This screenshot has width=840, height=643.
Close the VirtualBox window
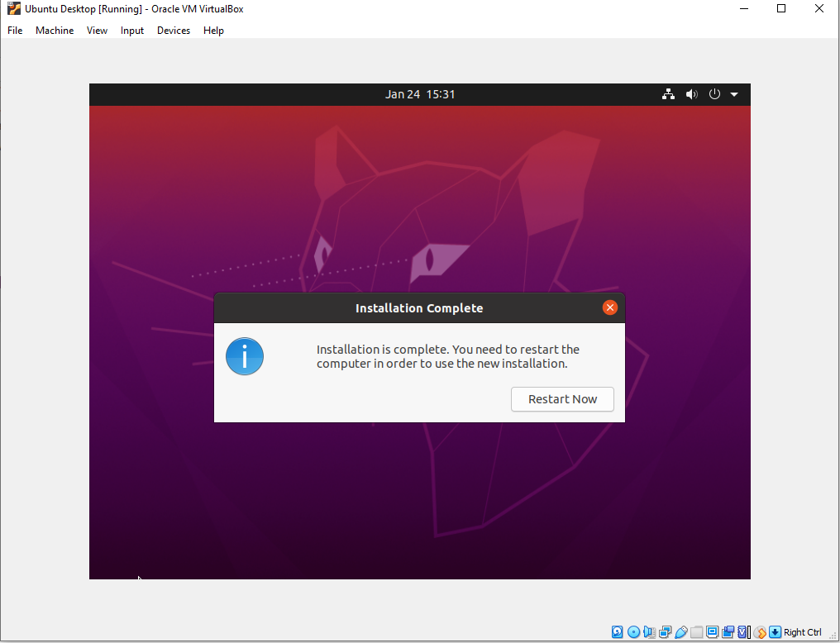pyautogui.click(x=819, y=8)
